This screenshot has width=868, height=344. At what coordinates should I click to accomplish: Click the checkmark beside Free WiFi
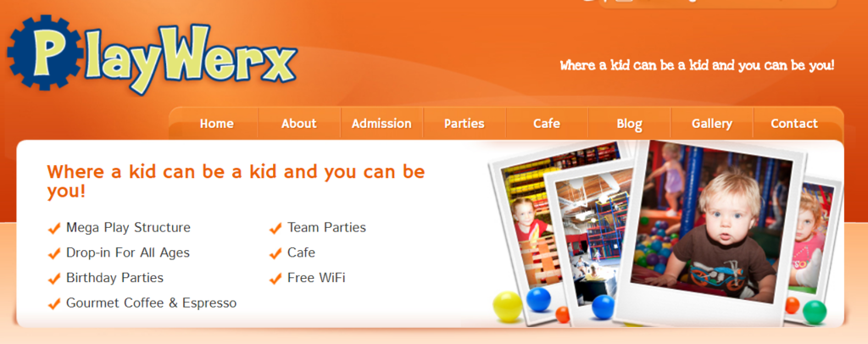click(x=275, y=278)
